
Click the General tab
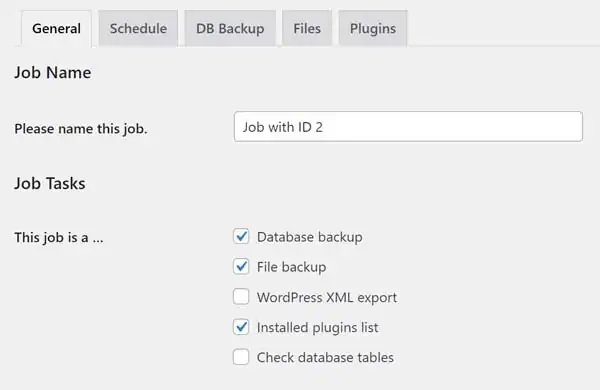(56, 28)
